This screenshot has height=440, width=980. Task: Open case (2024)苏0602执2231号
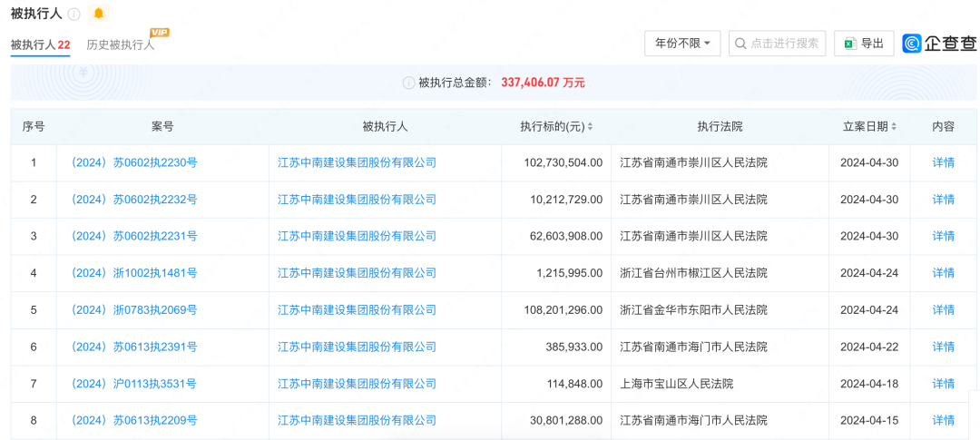point(133,236)
